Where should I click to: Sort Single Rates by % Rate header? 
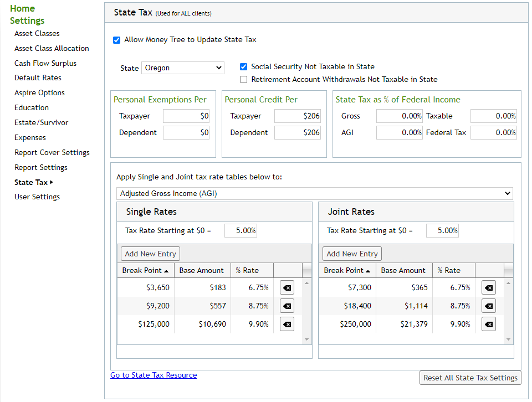(x=252, y=270)
